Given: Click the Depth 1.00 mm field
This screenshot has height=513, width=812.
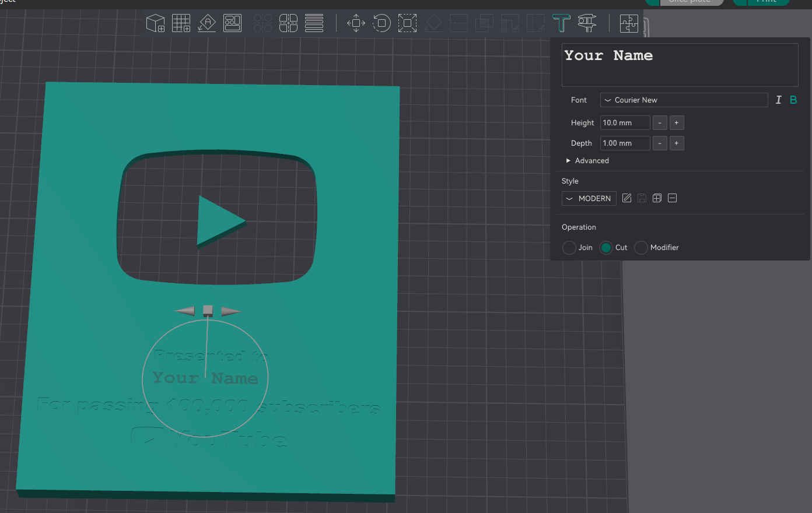Looking at the screenshot, I should click(625, 143).
